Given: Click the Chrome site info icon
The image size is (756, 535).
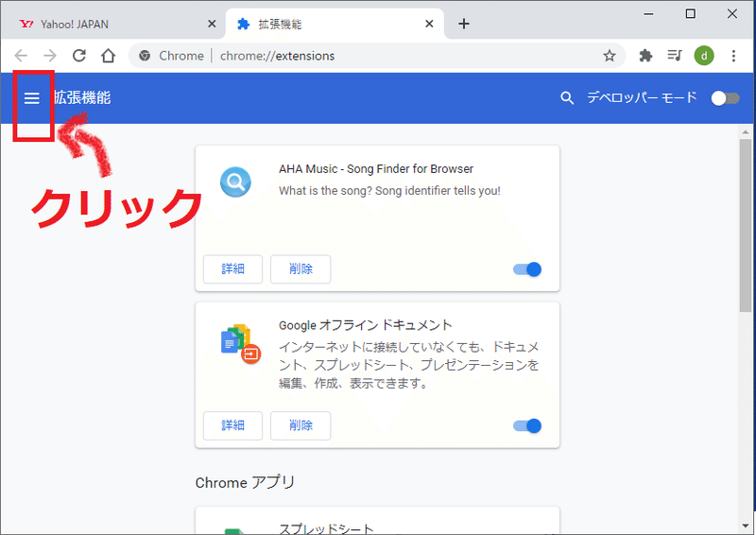Looking at the screenshot, I should click(145, 56).
